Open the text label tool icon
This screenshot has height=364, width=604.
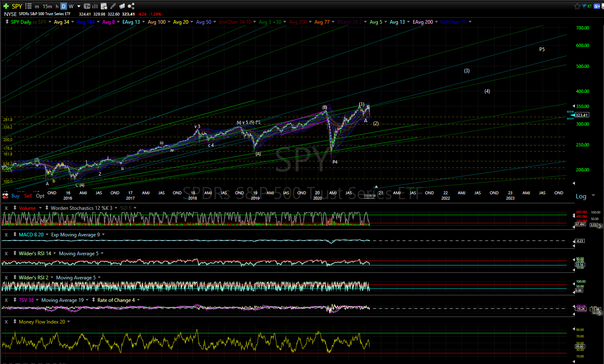(87, 6)
